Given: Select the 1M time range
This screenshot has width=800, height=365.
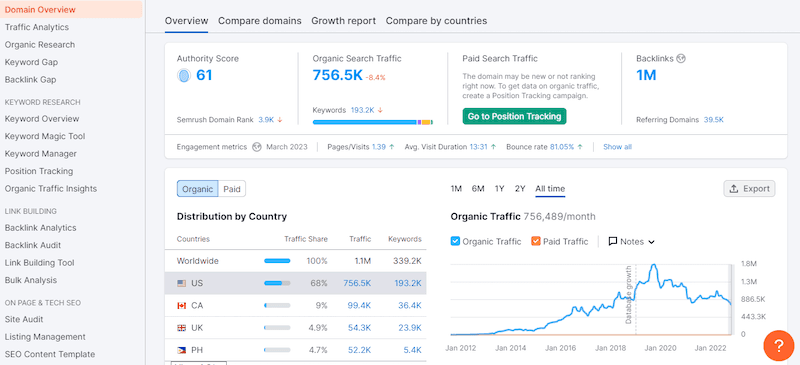Looking at the screenshot, I should 456,189.
